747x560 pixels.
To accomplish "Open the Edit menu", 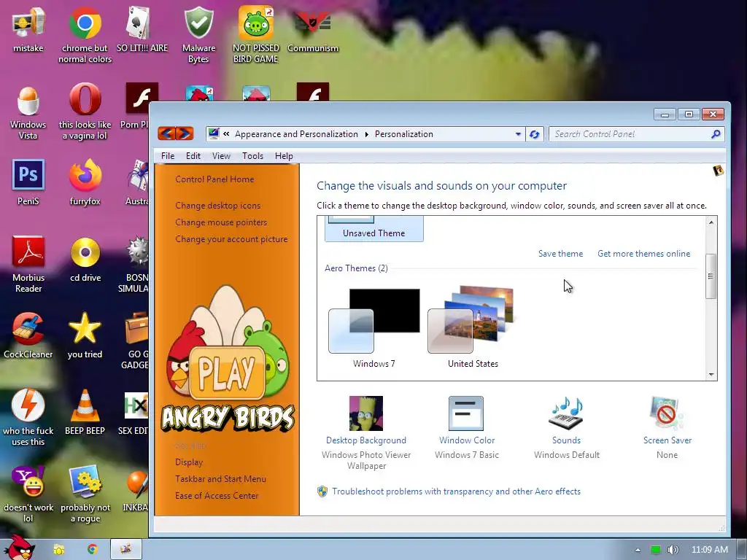I will coord(193,156).
